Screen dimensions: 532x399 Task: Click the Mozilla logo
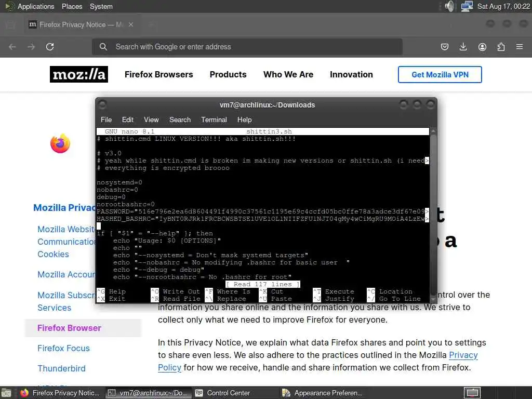click(x=79, y=74)
